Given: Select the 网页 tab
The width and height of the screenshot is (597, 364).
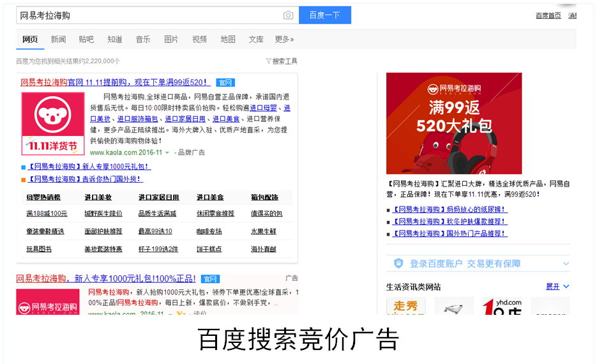Looking at the screenshot, I should [x=30, y=39].
